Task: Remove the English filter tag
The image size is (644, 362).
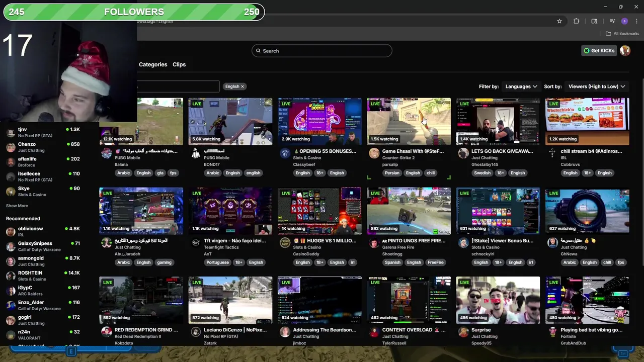Action: pos(242,86)
